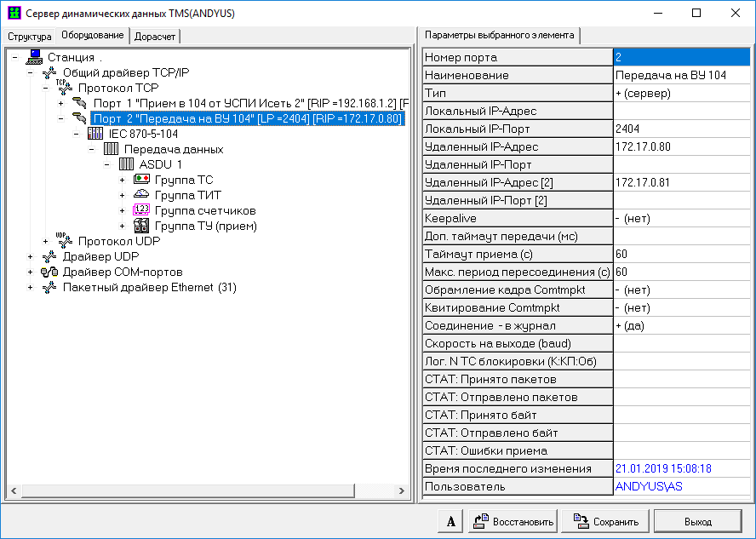This screenshot has width=756, height=539.
Task: Click the tree horizontal scrollbar right arrow
Action: pyautogui.click(x=403, y=492)
